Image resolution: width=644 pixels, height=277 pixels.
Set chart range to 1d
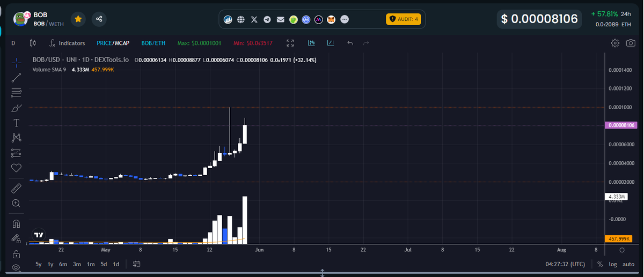(x=116, y=264)
